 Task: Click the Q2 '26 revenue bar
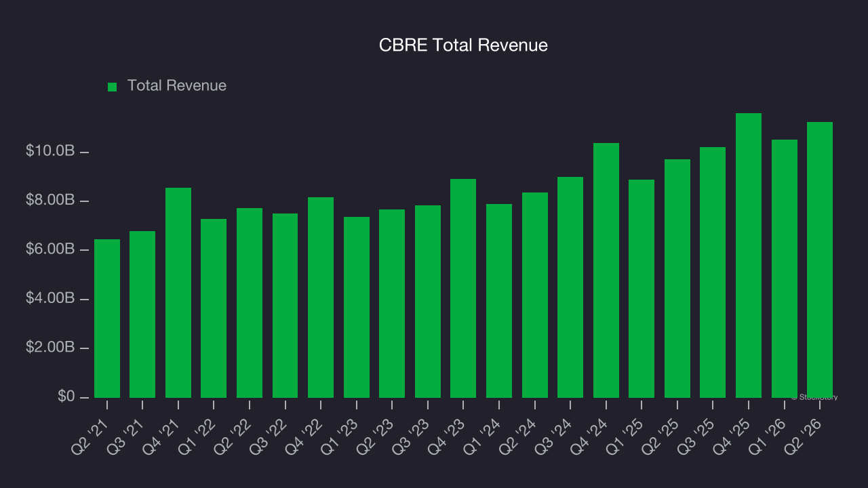(820, 260)
